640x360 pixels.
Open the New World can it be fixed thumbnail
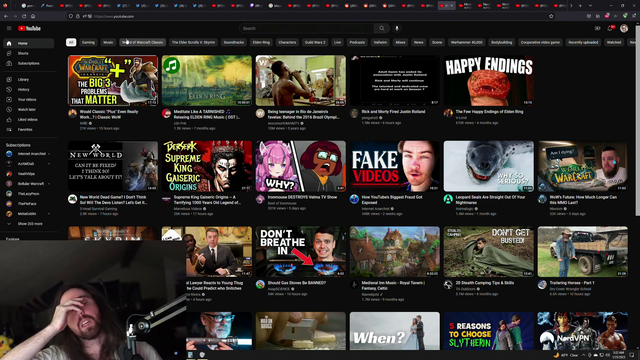point(113,166)
